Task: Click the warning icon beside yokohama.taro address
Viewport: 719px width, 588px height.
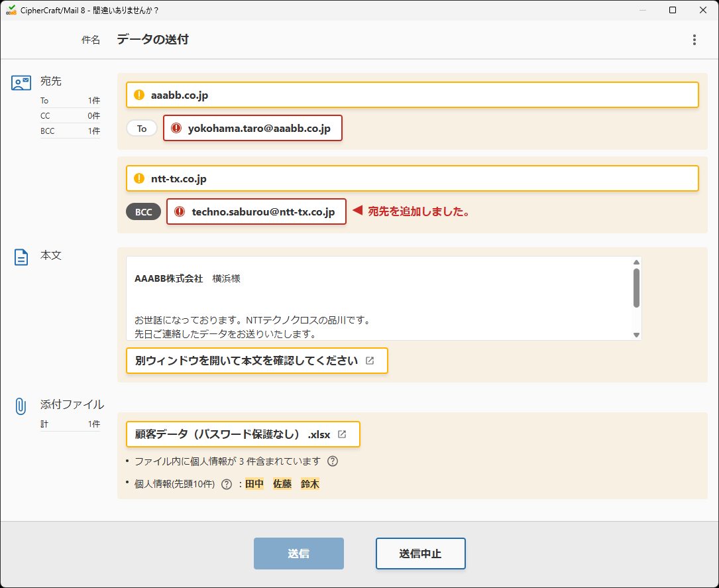Action: pos(178,128)
